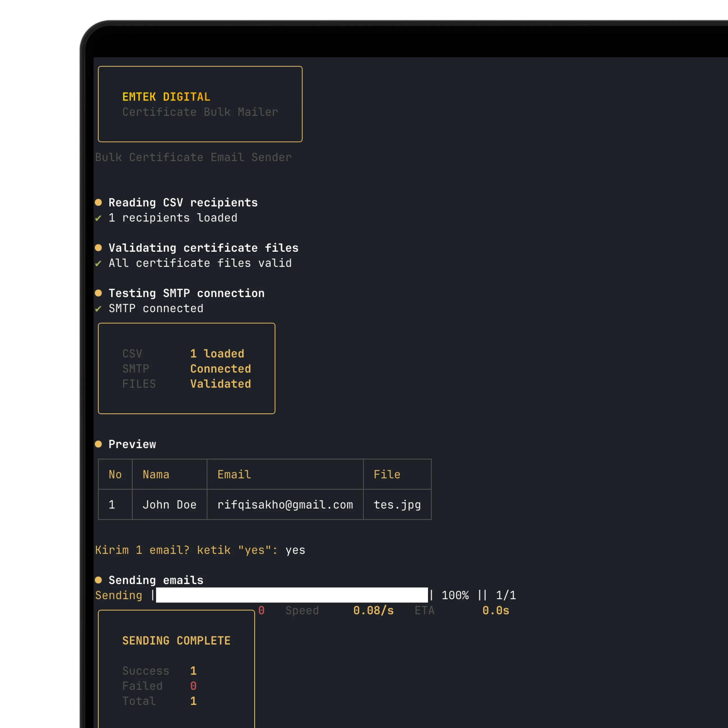Image resolution: width=728 pixels, height=728 pixels.
Task: Click the checkmark next to SMTP connected
Action: point(98,309)
